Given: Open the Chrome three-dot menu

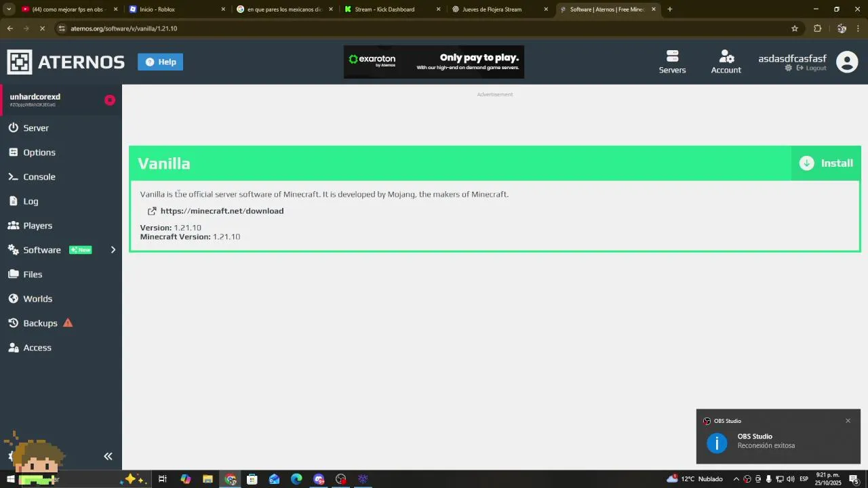Looking at the screenshot, I should (x=859, y=28).
